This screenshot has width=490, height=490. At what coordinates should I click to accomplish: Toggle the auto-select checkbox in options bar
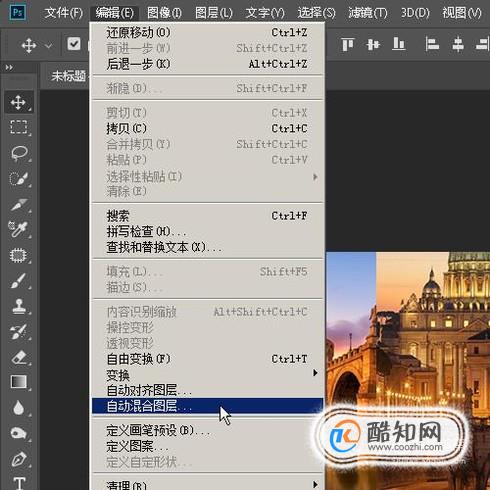pos(74,44)
